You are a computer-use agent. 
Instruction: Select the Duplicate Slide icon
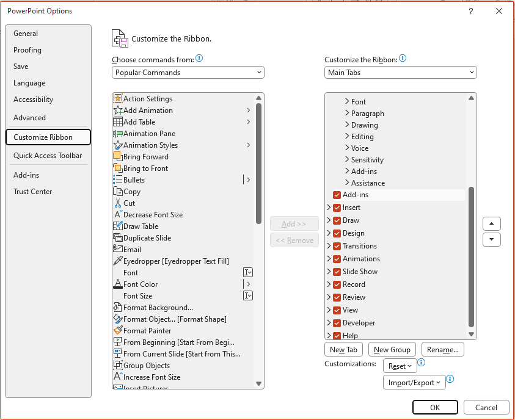(117, 238)
